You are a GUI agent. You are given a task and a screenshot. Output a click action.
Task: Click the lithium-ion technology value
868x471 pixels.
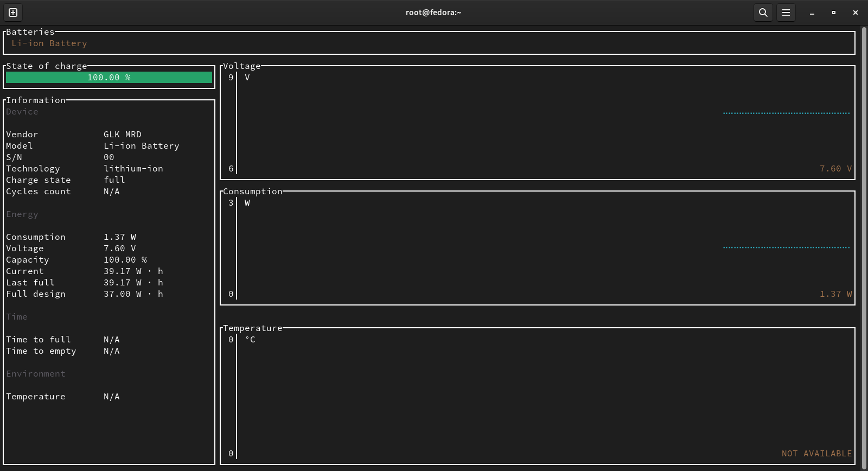point(133,169)
